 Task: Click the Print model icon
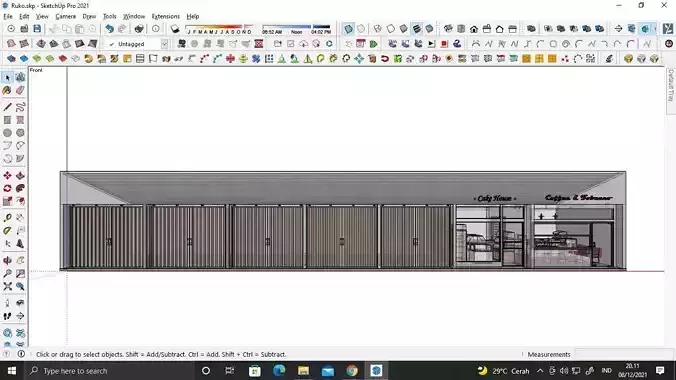[x=139, y=29]
